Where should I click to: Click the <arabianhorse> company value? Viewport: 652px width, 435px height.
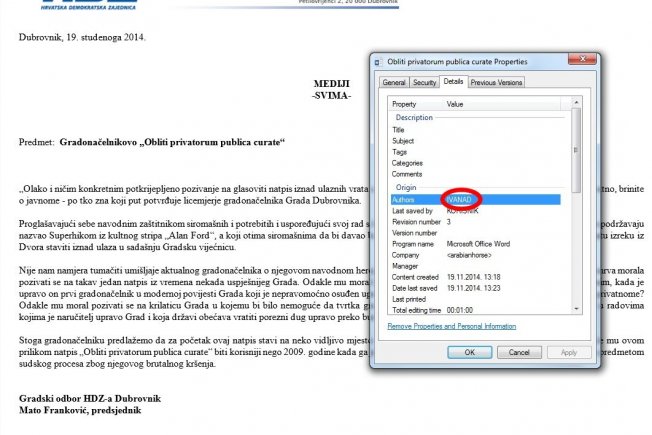(x=469, y=255)
